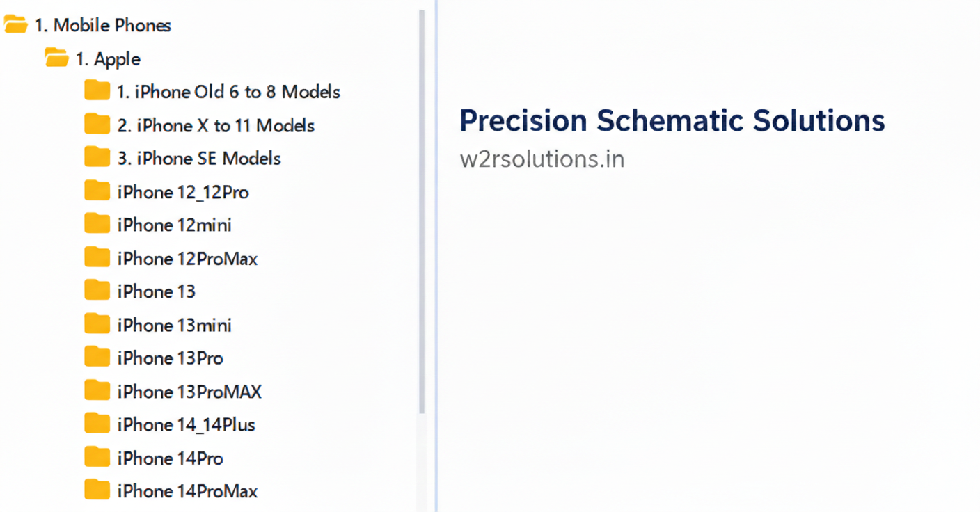Screen dimensions: 980x512
Task: Click the iPhone 12_12Pro folder icon
Action: 97,191
